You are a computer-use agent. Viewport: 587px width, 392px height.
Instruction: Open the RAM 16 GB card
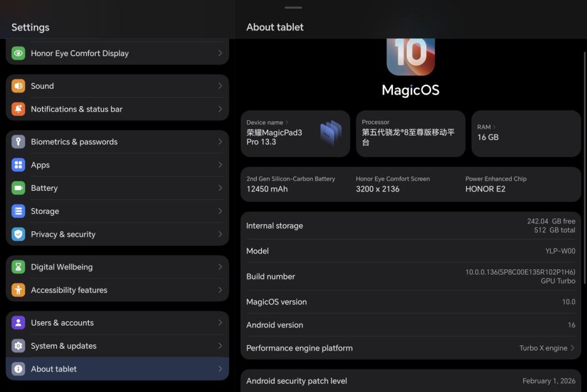526,133
